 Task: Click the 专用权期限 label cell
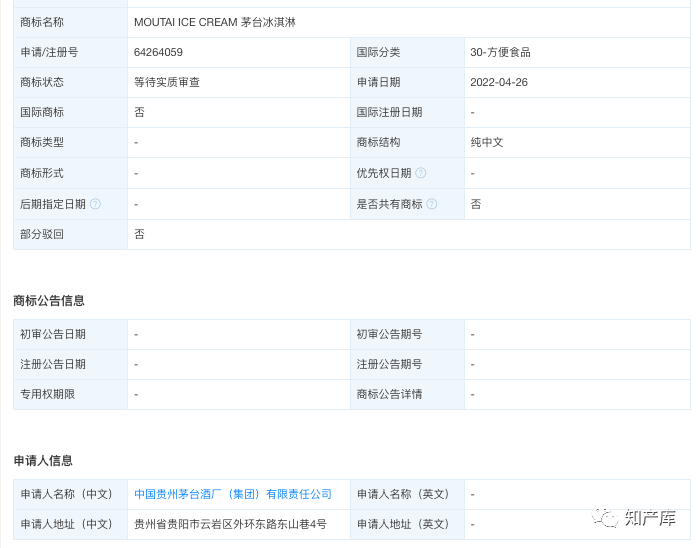coord(48,394)
